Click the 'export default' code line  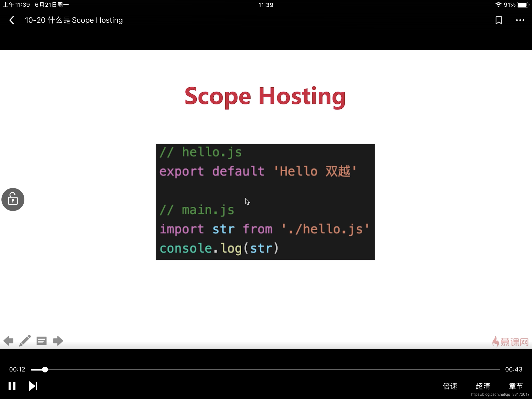(x=258, y=171)
